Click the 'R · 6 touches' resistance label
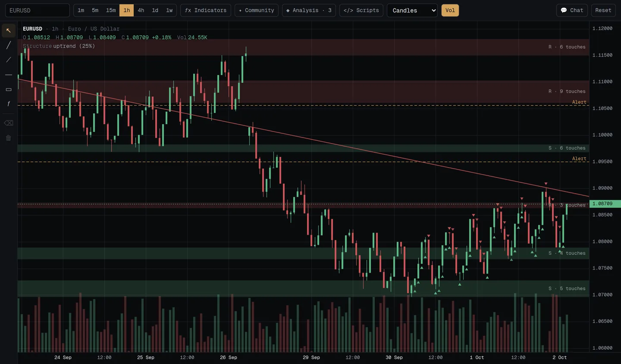621x364 pixels. pyautogui.click(x=567, y=47)
